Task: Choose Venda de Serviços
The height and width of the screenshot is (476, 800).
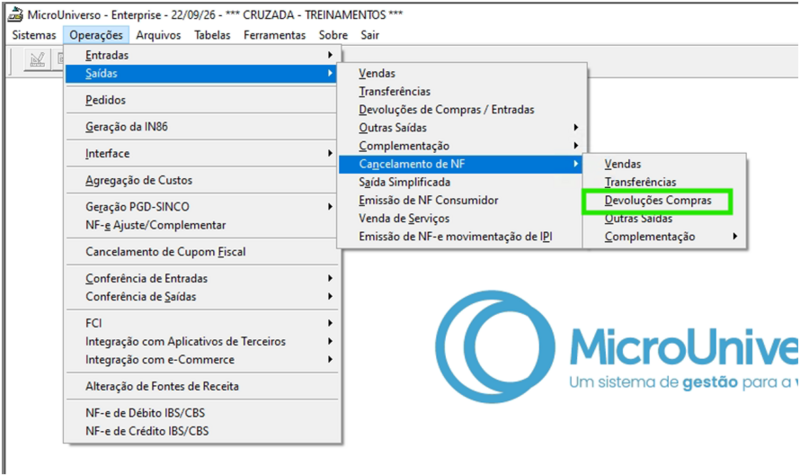Action: 461,218
